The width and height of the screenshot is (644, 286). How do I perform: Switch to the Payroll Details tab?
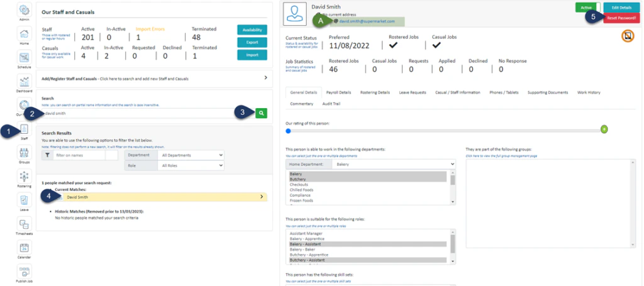tap(339, 92)
